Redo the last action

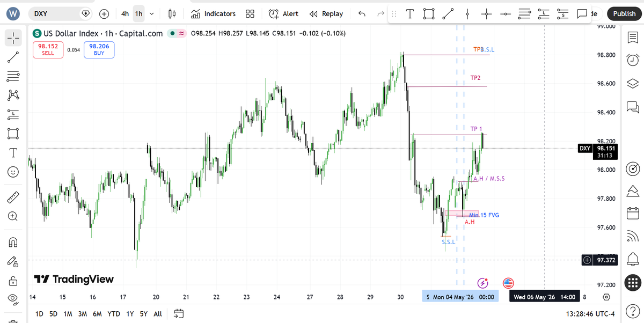coord(381,14)
